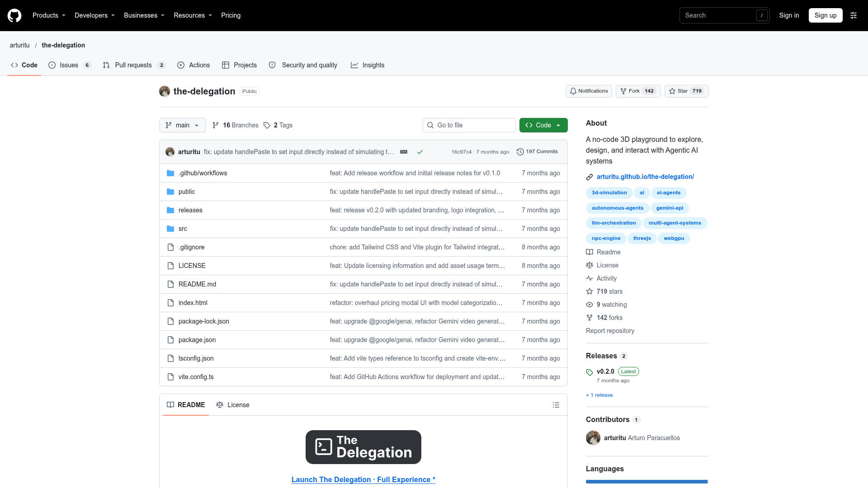Click the Sign up button
The width and height of the screenshot is (868, 488).
826,15
